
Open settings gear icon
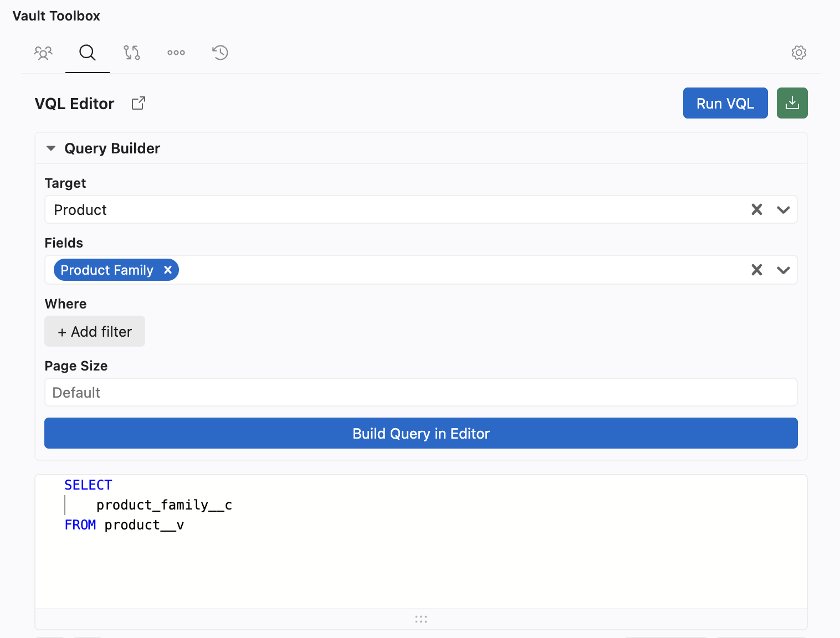point(799,53)
